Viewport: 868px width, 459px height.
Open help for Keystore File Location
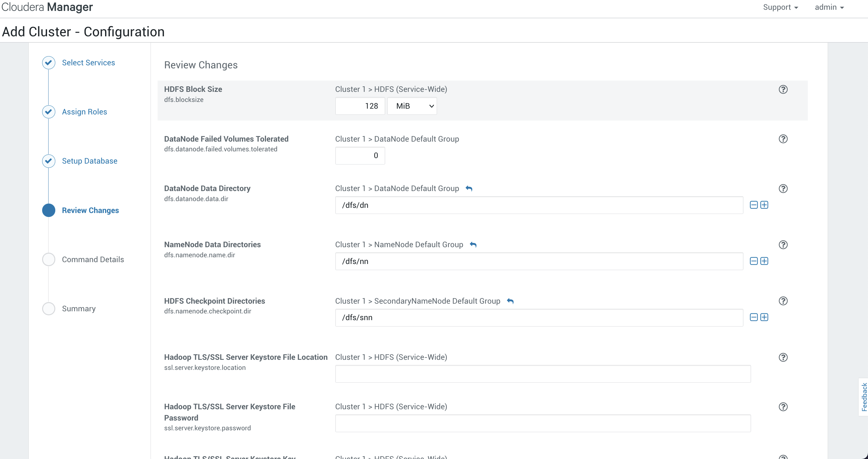pyautogui.click(x=783, y=357)
